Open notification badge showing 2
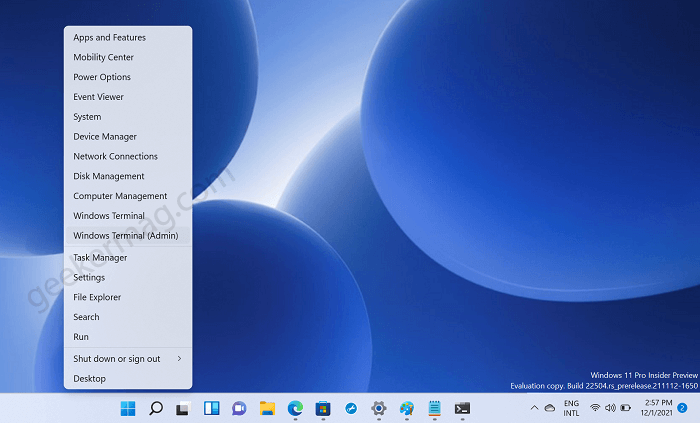700x423 pixels. coord(682,408)
